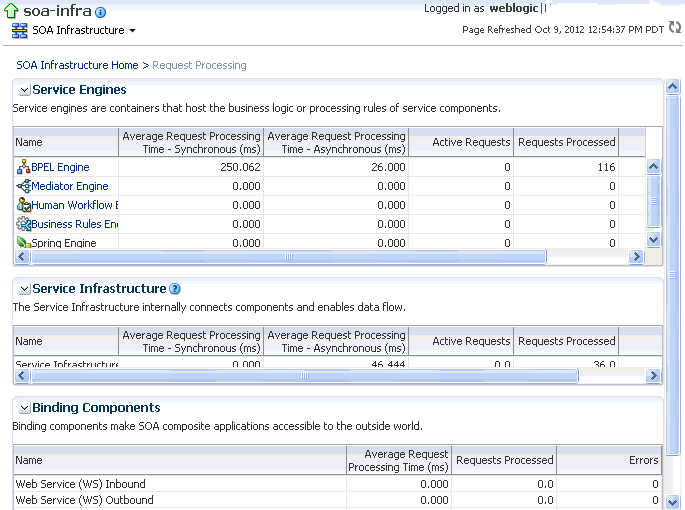
Task: Click Service Engines Synchronous processing time header
Action: [191, 142]
